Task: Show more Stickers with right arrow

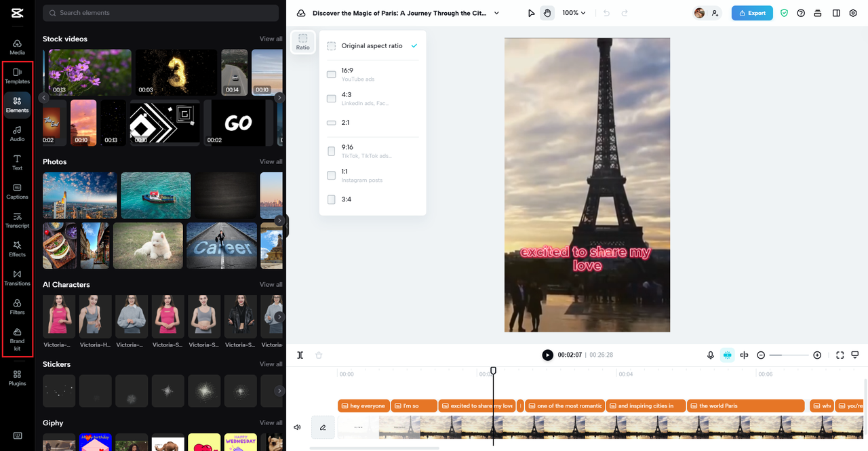Action: tap(279, 391)
